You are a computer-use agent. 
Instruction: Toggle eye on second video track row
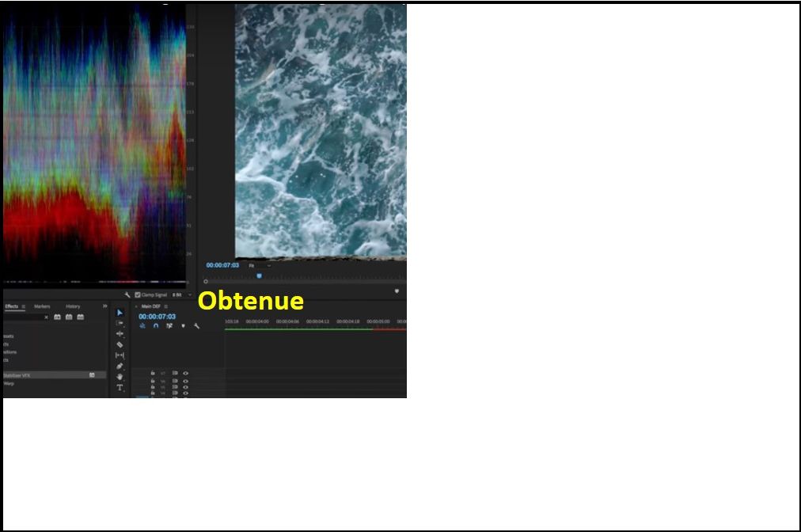coord(185,381)
